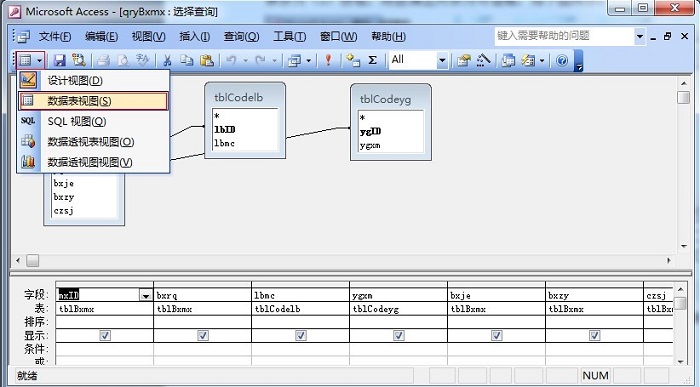Open the mxID field dropdown arrow
This screenshot has width=700, height=387.
coord(146,295)
